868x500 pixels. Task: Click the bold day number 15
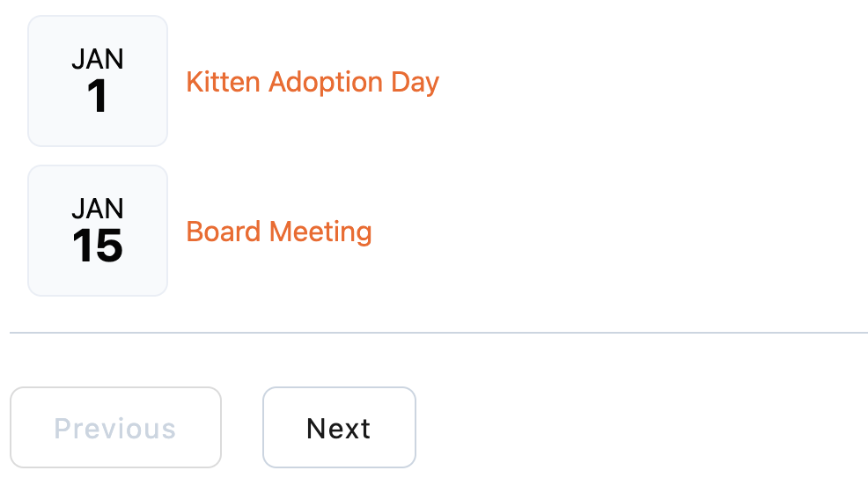pyautogui.click(x=98, y=246)
